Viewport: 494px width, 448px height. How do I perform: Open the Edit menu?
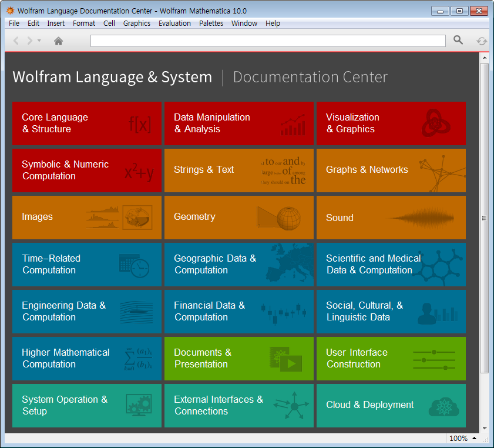tap(33, 24)
